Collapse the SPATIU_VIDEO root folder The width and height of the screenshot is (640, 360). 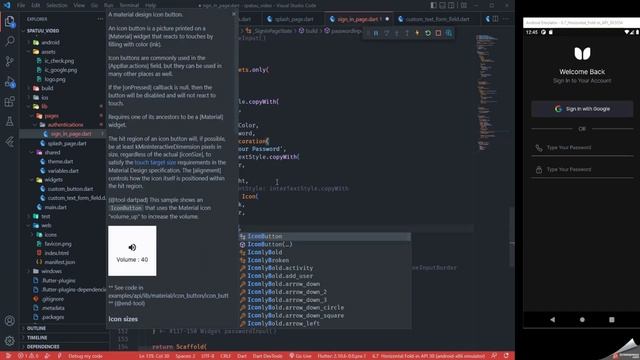coord(43,31)
